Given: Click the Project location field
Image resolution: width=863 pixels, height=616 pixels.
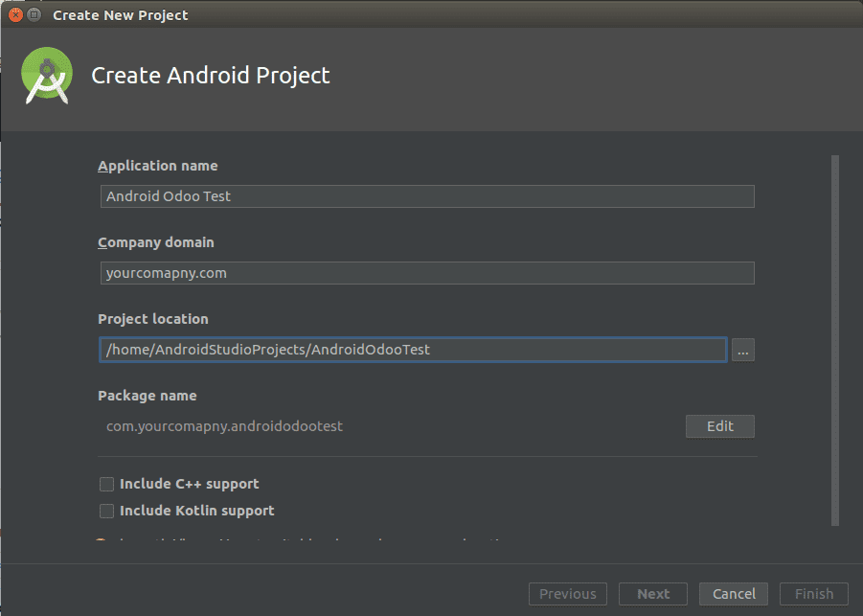Looking at the screenshot, I should [x=414, y=350].
